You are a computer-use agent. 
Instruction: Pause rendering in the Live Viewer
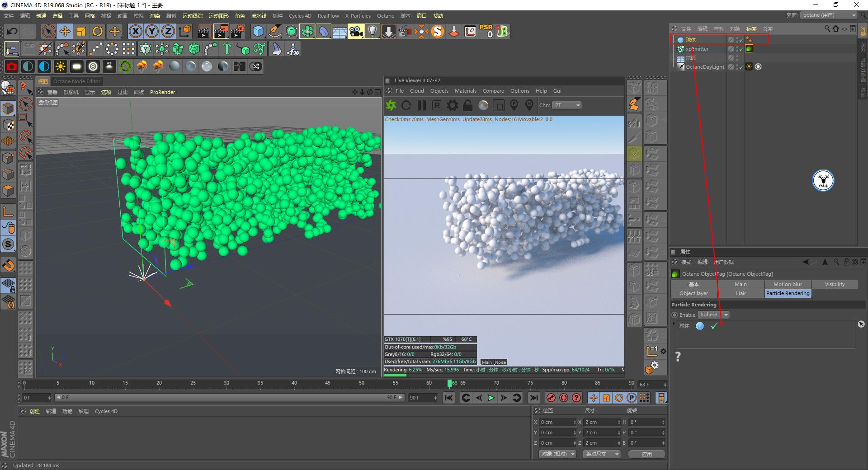tap(421, 105)
